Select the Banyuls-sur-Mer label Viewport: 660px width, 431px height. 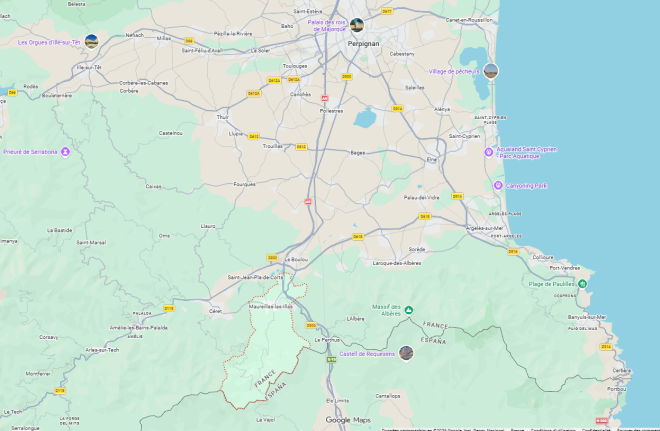coord(587,317)
